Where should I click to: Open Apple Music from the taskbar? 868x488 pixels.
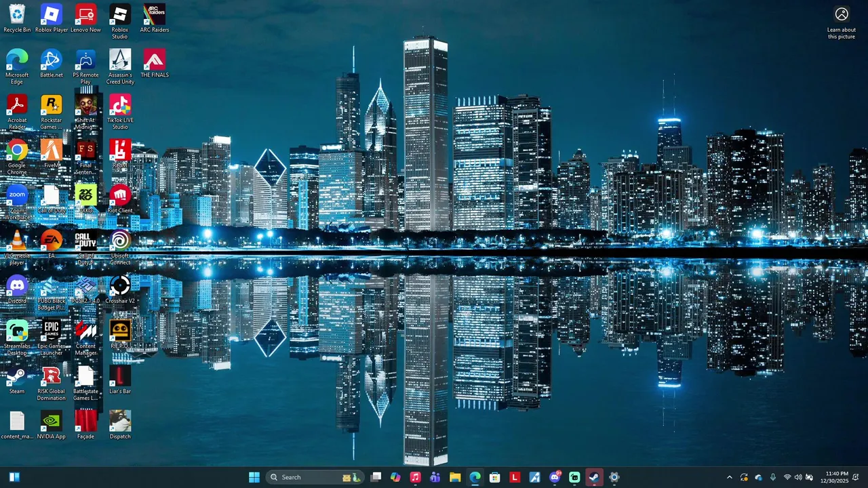click(x=415, y=477)
